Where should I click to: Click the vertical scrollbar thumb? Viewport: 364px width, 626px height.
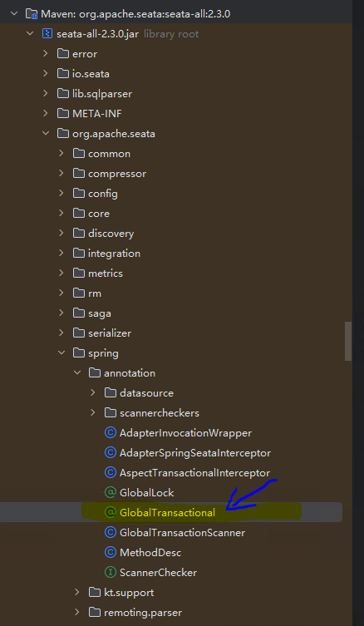[x=348, y=342]
